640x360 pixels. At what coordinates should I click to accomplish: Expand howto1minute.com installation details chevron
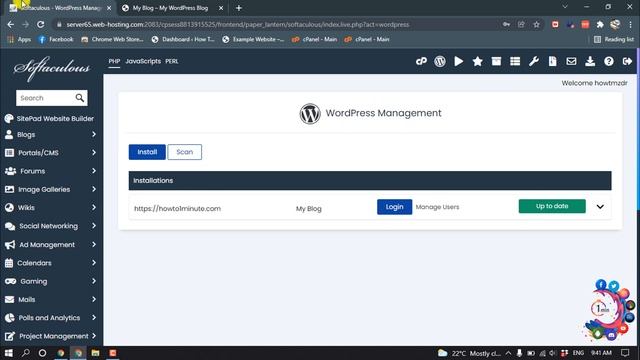[600, 207]
